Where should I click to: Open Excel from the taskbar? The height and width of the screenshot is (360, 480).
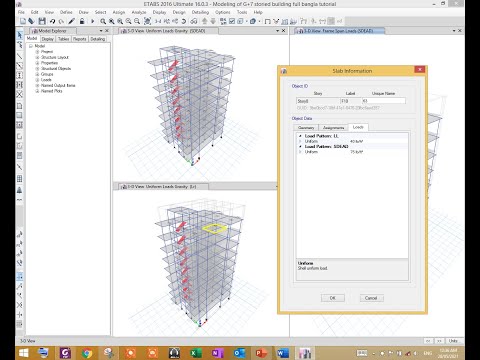click(x=196, y=353)
